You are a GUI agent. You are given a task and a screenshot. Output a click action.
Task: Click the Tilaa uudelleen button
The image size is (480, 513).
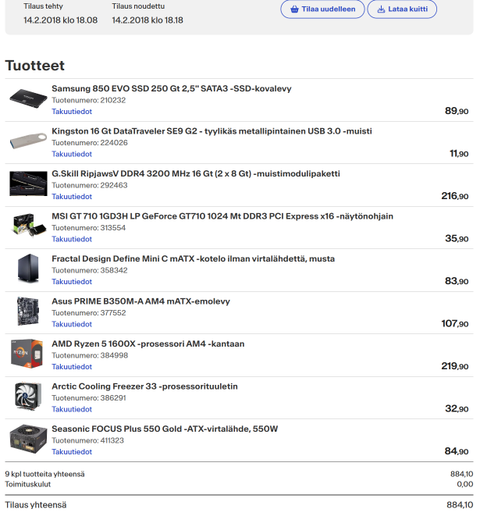pyautogui.click(x=322, y=9)
